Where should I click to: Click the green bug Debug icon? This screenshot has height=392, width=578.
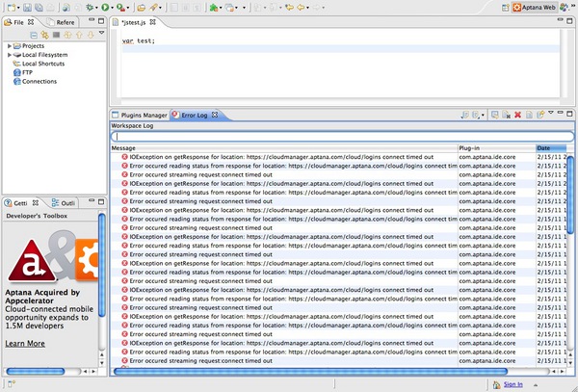(90, 7)
